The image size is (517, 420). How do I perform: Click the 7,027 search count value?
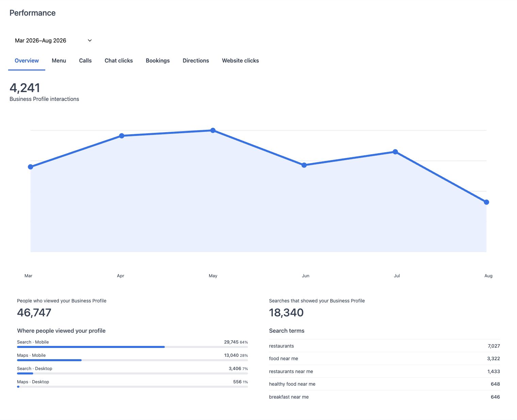pos(494,346)
